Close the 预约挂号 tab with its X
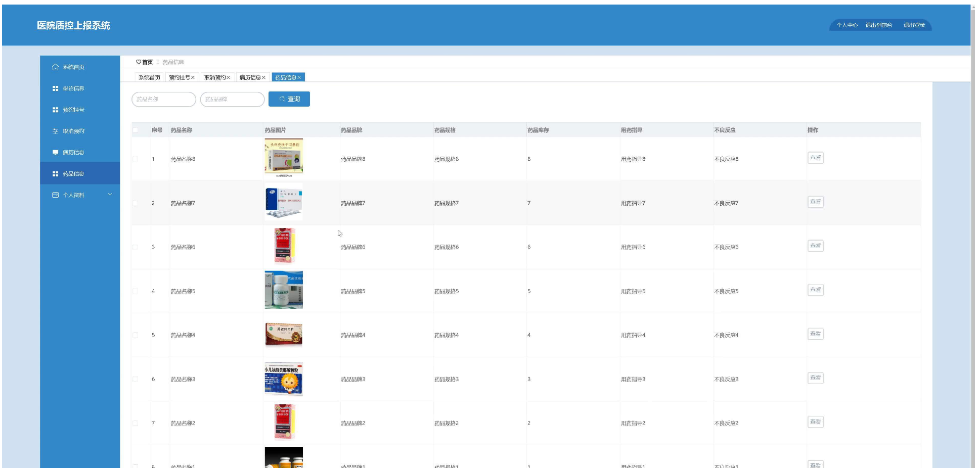This screenshot has height=468, width=980. pyautogui.click(x=193, y=77)
